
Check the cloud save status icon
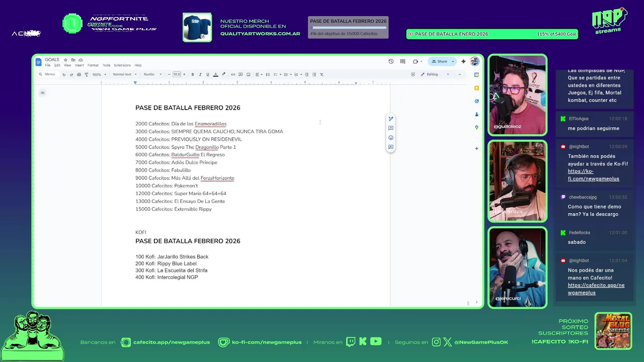coord(80,60)
